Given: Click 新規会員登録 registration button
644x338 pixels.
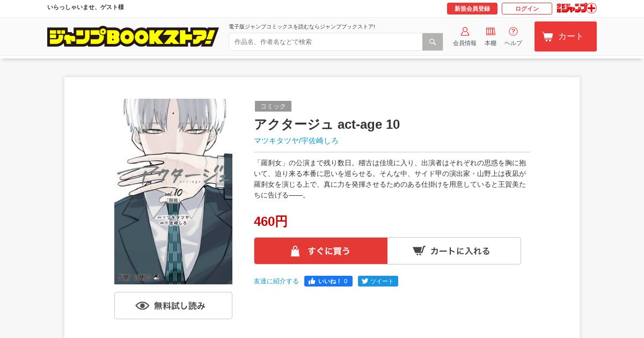Looking at the screenshot, I should [x=472, y=9].
